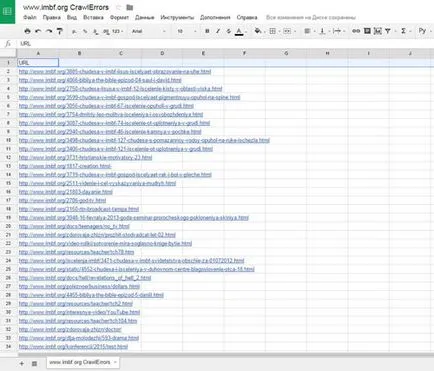This screenshot has height=371, width=434.
Task: Select cell A1 containing URL
Action: [x=38, y=62]
